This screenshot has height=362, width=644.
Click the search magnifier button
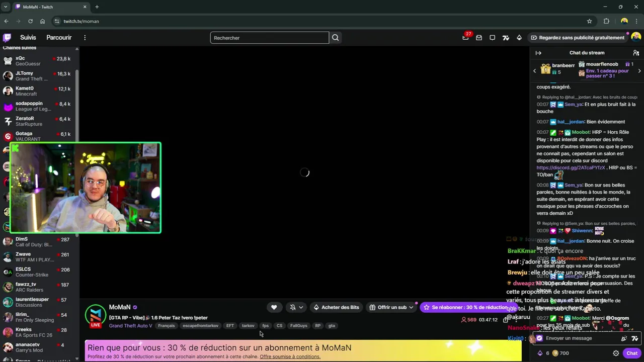(x=336, y=38)
